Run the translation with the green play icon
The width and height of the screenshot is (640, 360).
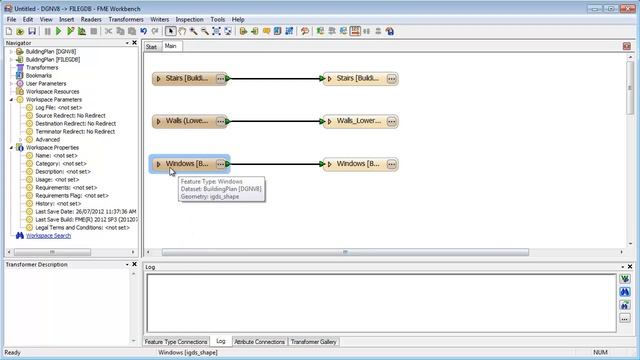click(58, 31)
